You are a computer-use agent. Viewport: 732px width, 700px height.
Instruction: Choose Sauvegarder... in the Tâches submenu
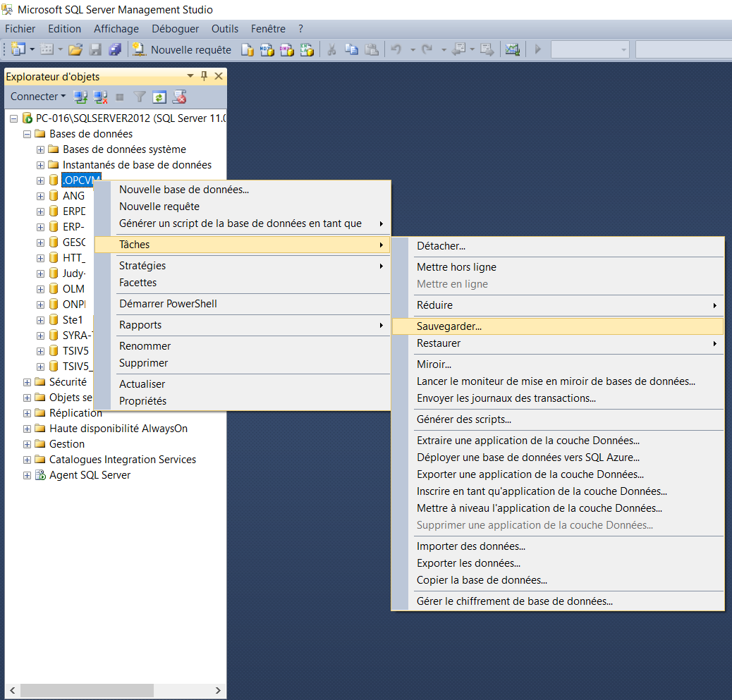[x=558, y=326]
